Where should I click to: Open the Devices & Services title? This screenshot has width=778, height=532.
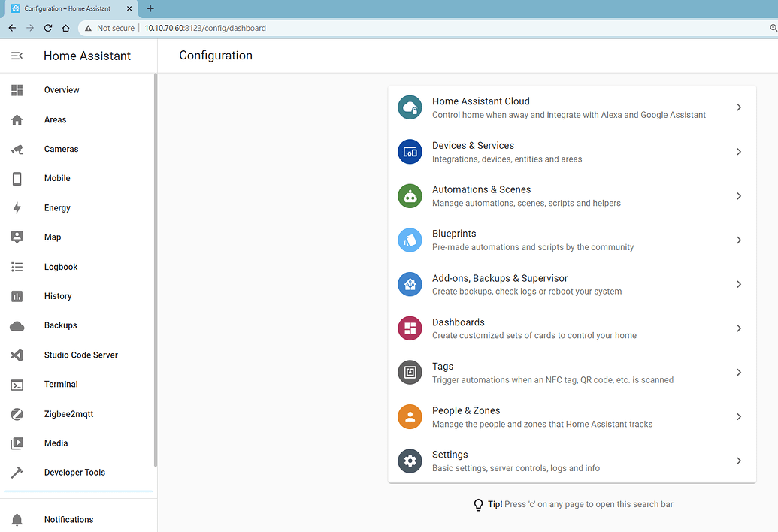(473, 145)
